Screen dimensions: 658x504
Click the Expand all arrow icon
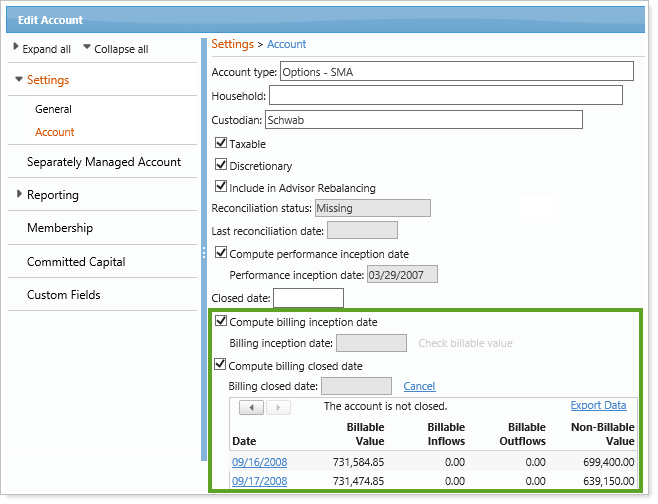16,48
